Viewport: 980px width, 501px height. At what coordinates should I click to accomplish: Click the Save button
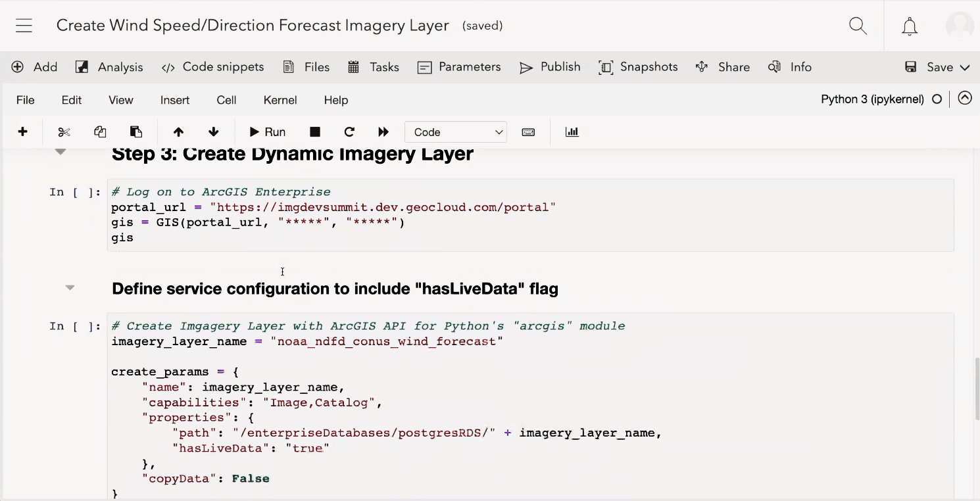(x=929, y=67)
